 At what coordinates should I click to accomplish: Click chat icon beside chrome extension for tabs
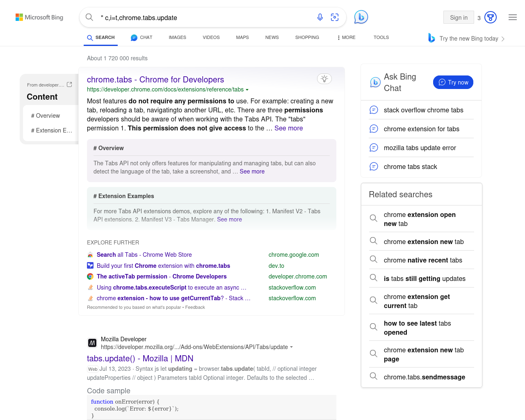pos(374,129)
